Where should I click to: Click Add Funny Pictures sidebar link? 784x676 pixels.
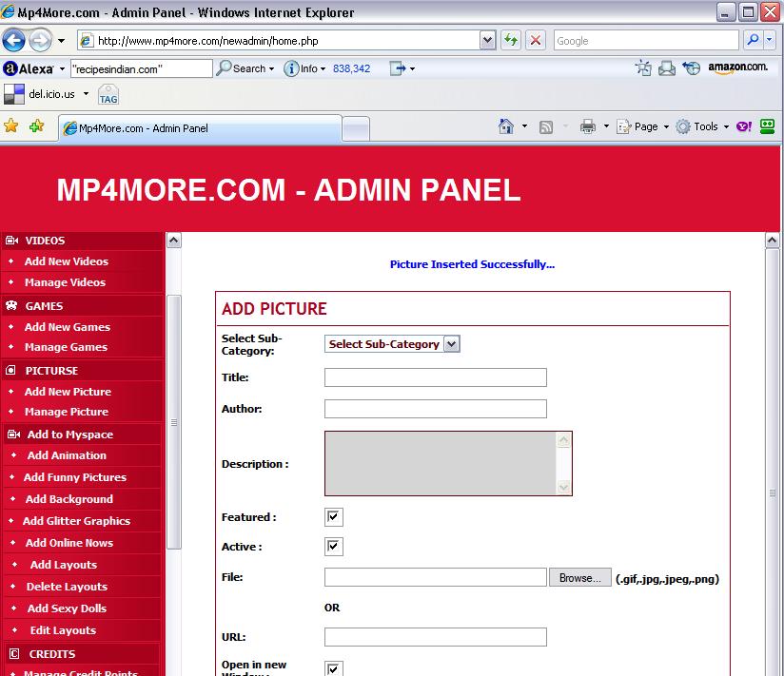pos(75,477)
